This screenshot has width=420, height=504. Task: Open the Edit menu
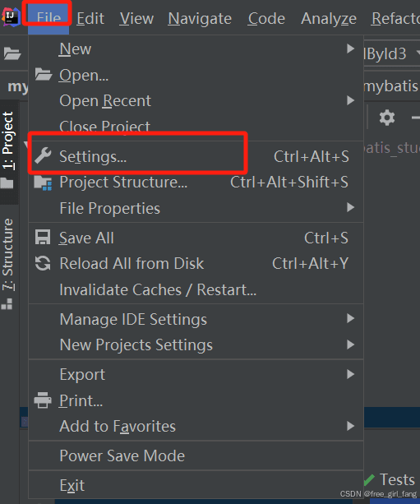tap(90, 18)
